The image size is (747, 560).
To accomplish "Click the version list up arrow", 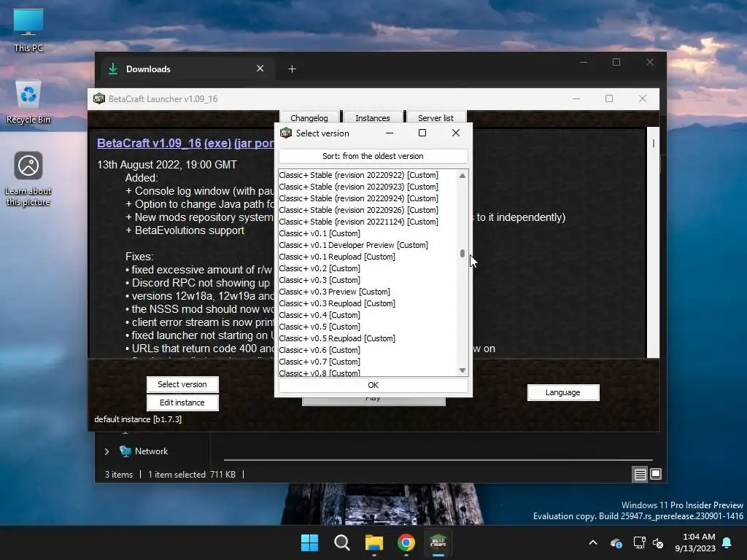I will click(462, 176).
